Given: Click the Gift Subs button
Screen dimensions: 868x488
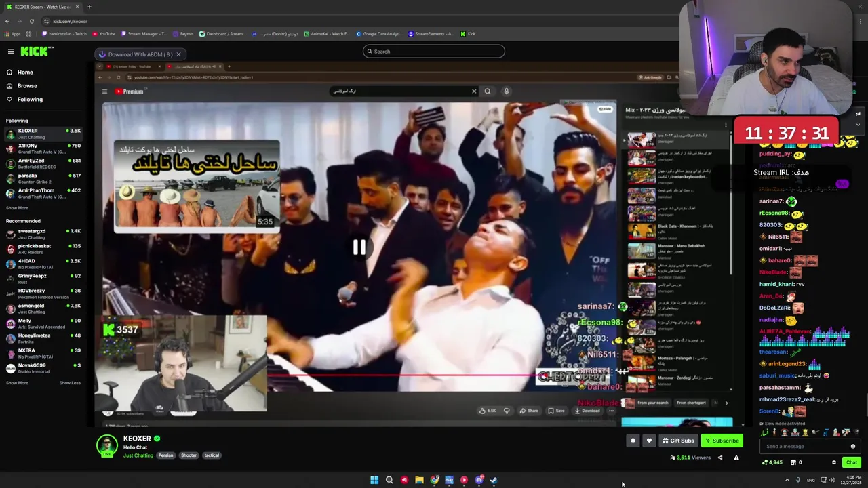Looking at the screenshot, I should click(x=678, y=441).
